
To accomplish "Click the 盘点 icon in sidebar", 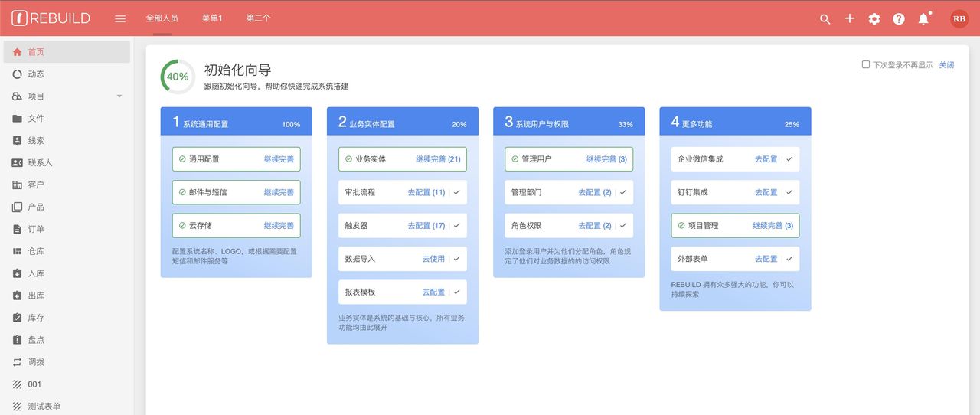I will pos(18,340).
